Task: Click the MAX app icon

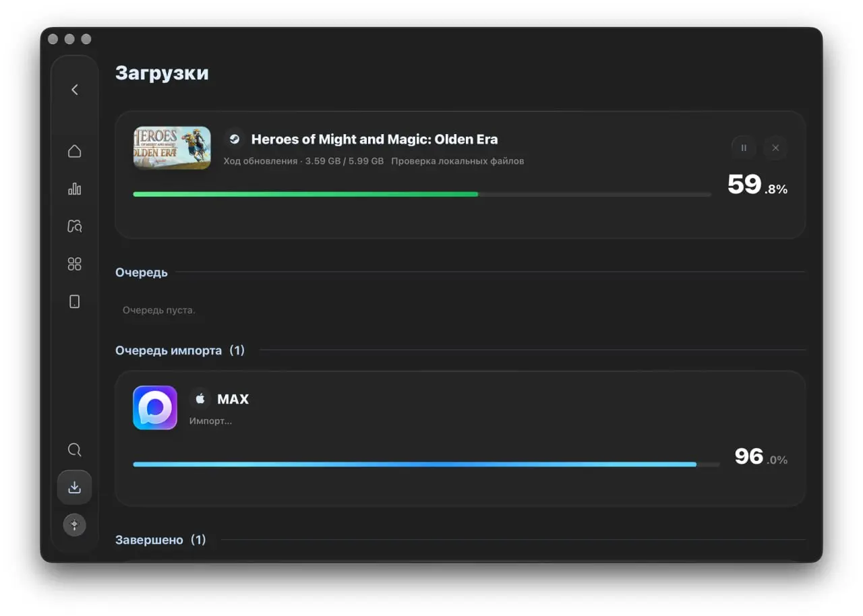Action: click(155, 408)
